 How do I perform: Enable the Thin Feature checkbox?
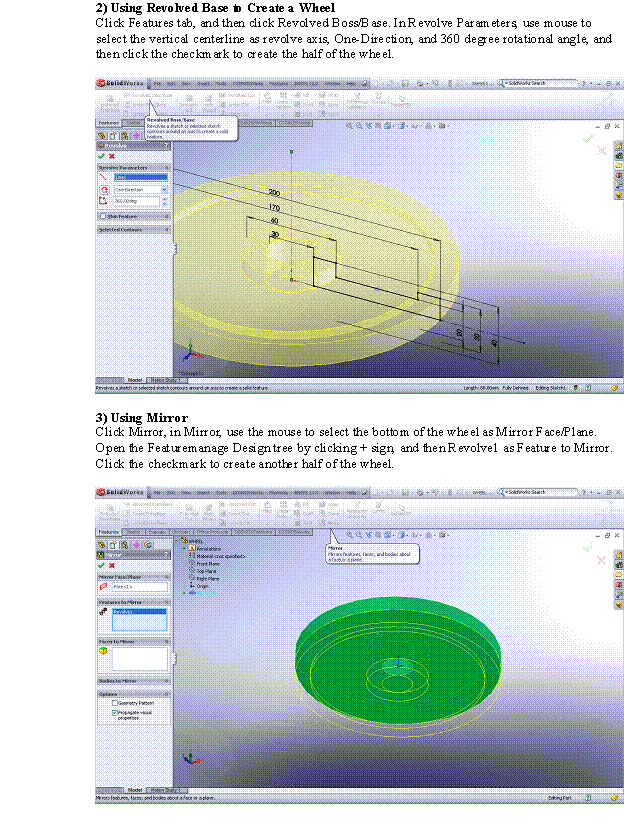(103, 216)
